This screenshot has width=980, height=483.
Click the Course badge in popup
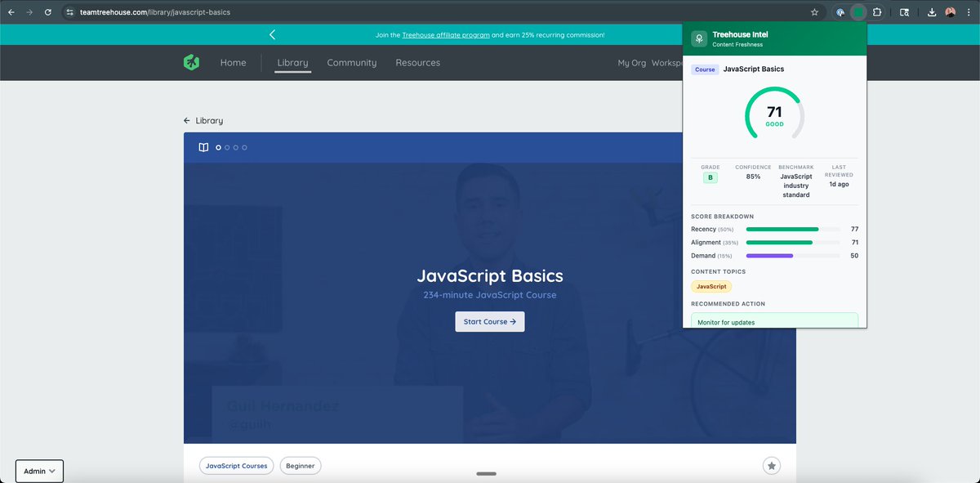point(705,69)
